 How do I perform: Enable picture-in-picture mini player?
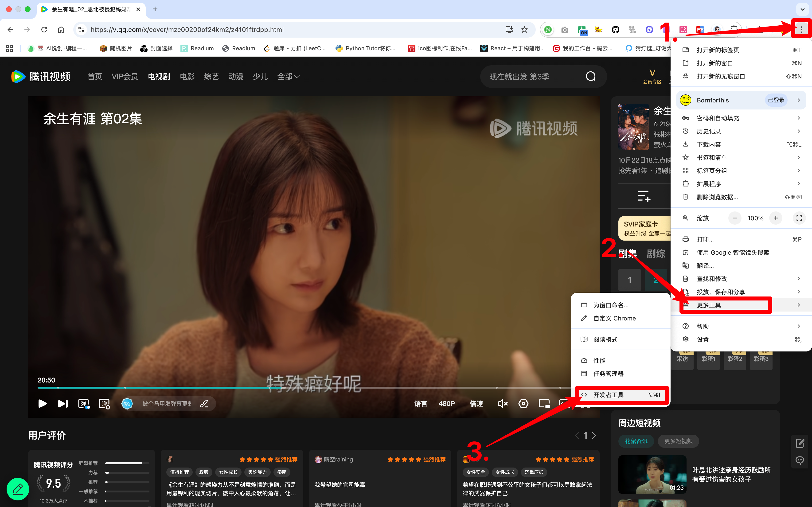[544, 403]
